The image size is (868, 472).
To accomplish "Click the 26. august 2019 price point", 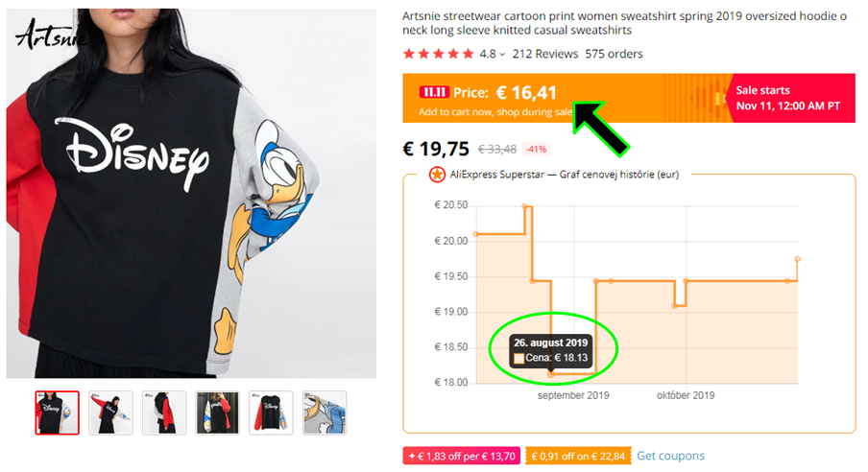I will (551, 374).
